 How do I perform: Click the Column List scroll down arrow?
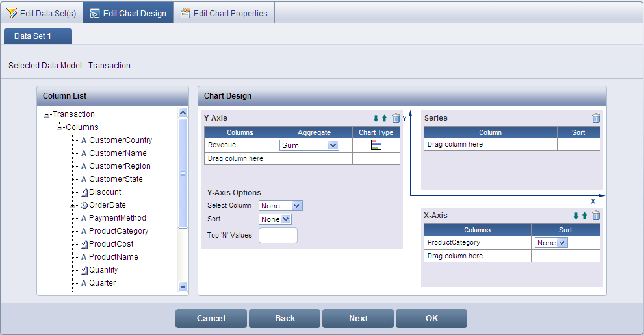(x=183, y=286)
